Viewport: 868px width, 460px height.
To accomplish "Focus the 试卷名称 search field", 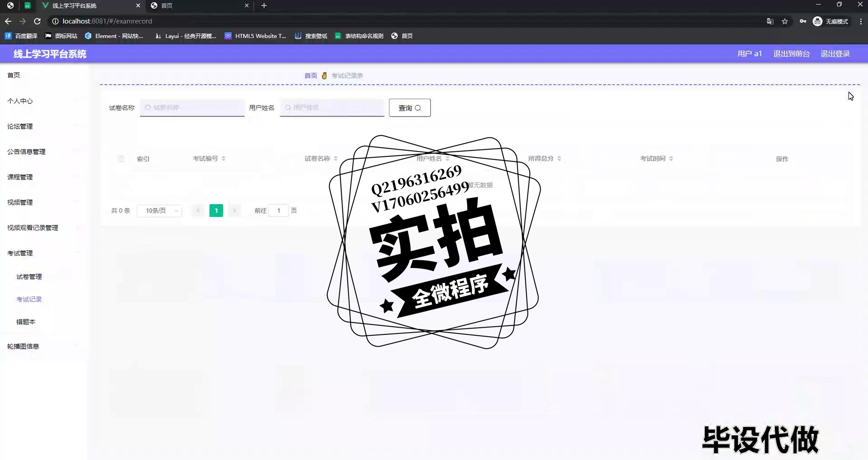I will (x=192, y=108).
